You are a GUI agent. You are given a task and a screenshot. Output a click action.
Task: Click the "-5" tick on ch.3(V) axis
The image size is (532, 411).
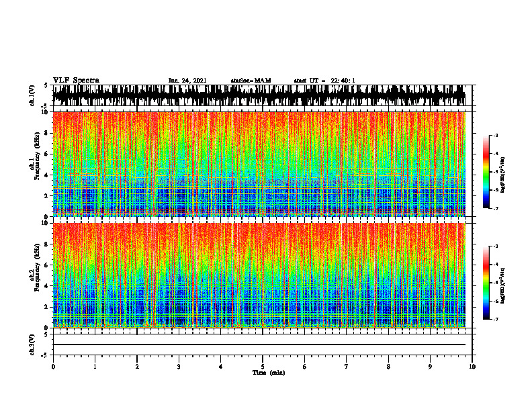point(44,355)
